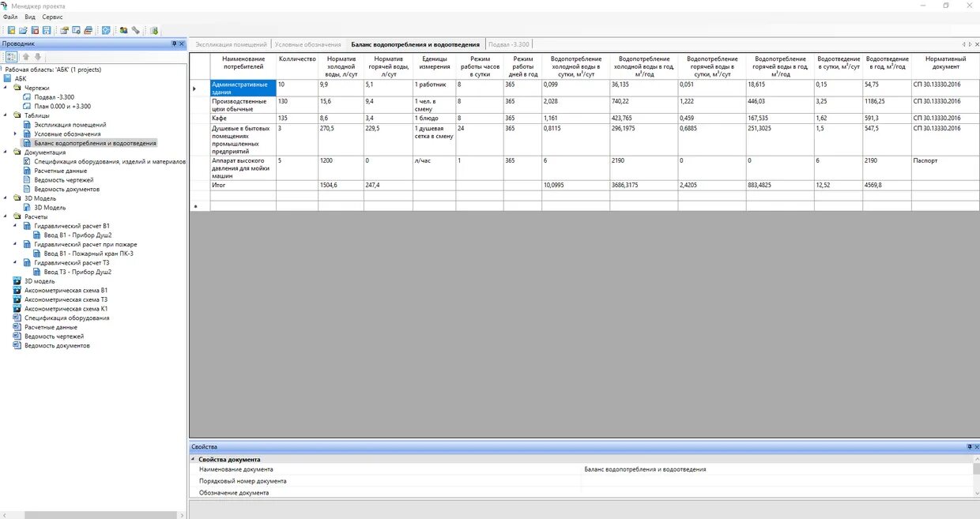The height and width of the screenshot is (519, 980).
Task: Open the Сервис menu
Action: (x=53, y=17)
